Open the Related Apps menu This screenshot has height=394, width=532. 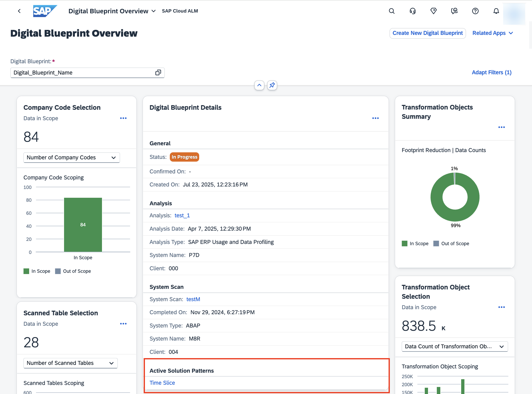tap(492, 33)
